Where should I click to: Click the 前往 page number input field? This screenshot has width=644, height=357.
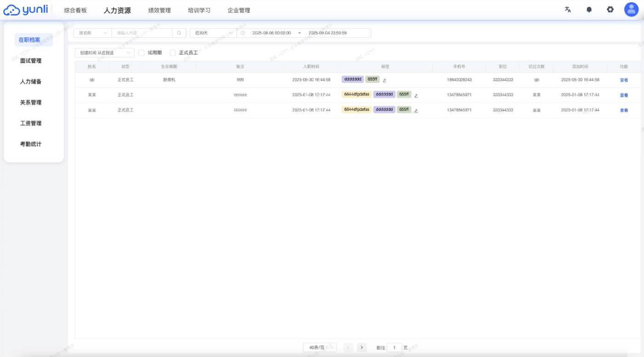coord(394,347)
